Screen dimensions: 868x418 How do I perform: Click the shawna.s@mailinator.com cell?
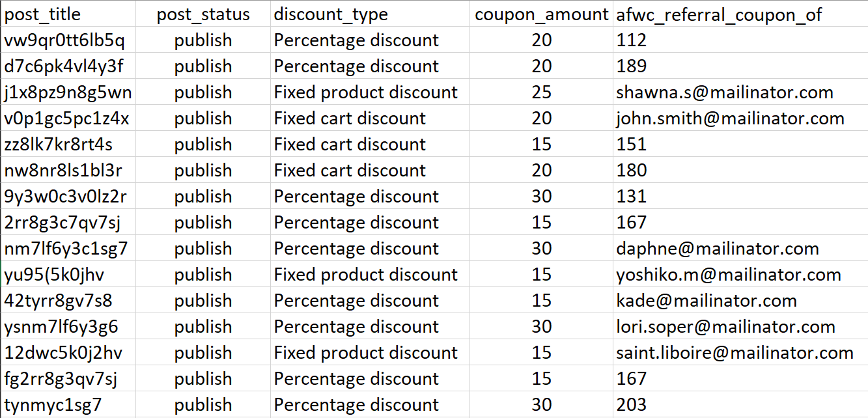point(740,92)
